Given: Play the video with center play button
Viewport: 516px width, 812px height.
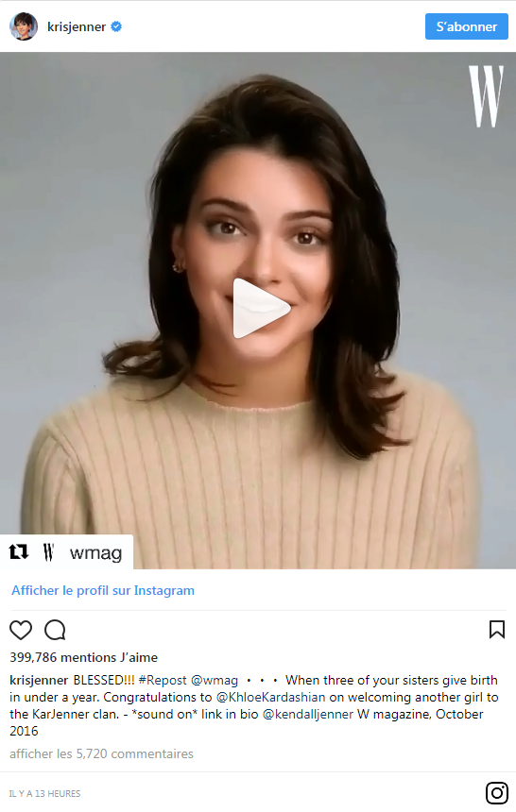Looking at the screenshot, I should [261, 308].
